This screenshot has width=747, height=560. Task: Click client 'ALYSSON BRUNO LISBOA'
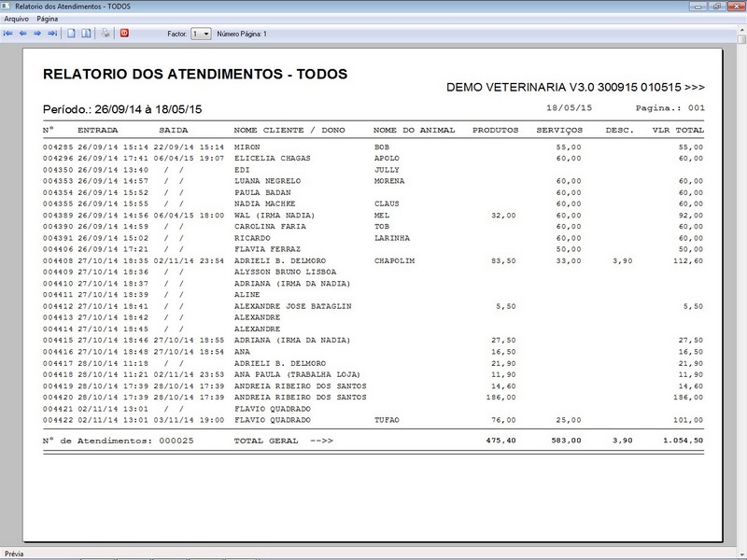click(285, 272)
